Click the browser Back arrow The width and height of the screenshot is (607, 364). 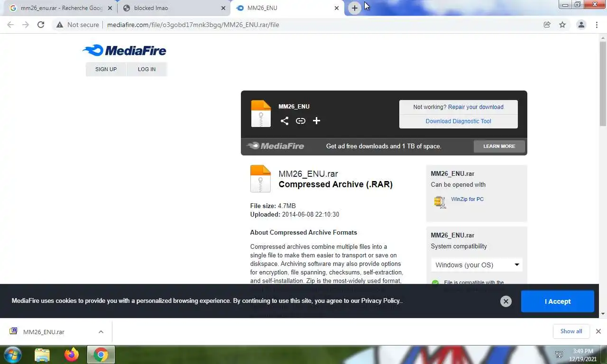point(10,25)
